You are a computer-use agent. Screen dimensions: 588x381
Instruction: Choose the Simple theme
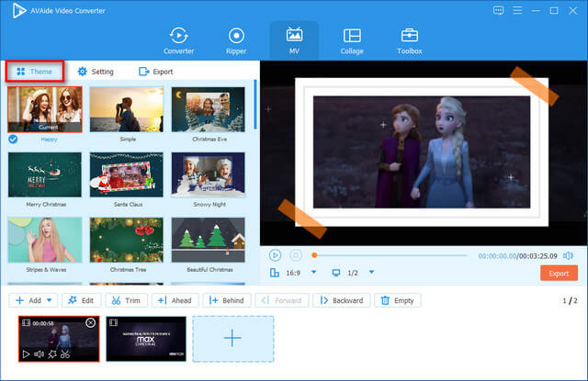(127, 109)
